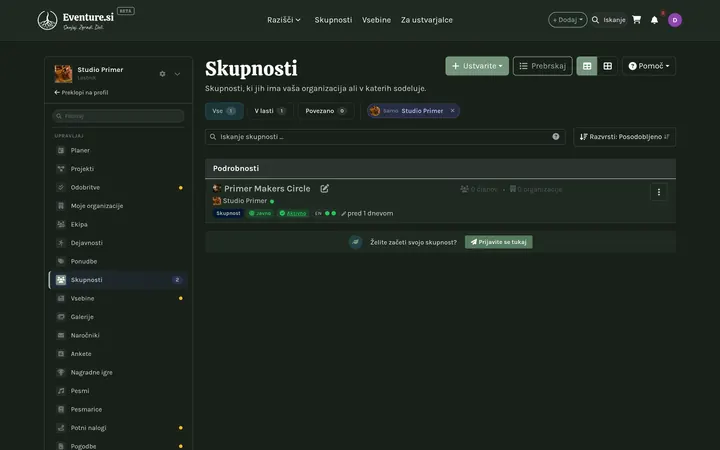
Task: Open the user avatar D menu
Action: click(675, 20)
